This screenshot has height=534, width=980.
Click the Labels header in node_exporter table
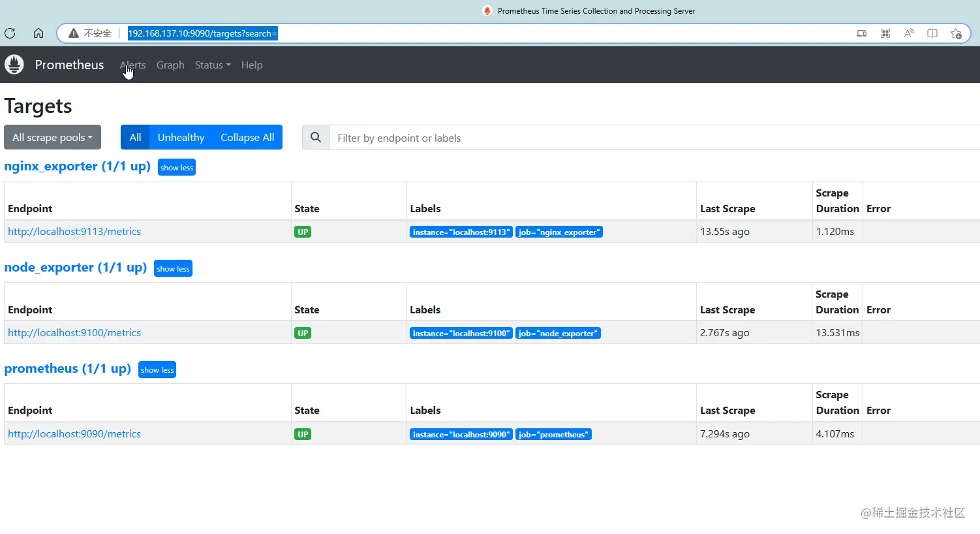pyautogui.click(x=425, y=310)
